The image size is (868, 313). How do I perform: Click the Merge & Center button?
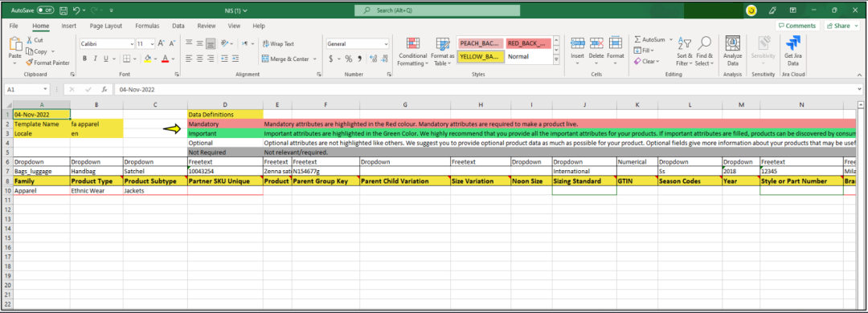[x=289, y=59]
